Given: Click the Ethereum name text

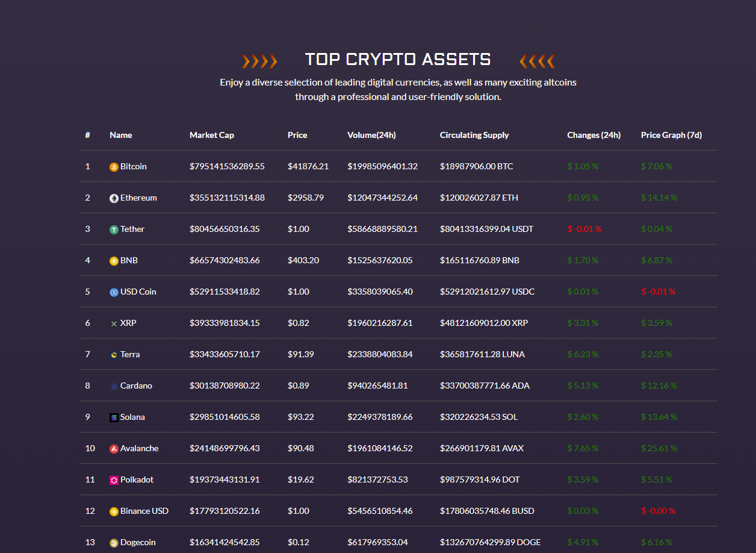Looking at the screenshot, I should tap(138, 198).
